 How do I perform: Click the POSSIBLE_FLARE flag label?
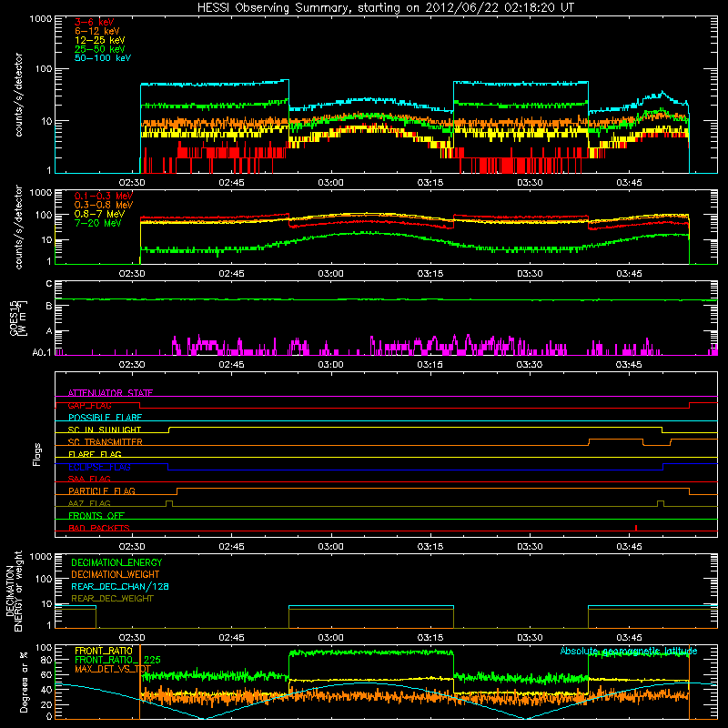[105, 418]
